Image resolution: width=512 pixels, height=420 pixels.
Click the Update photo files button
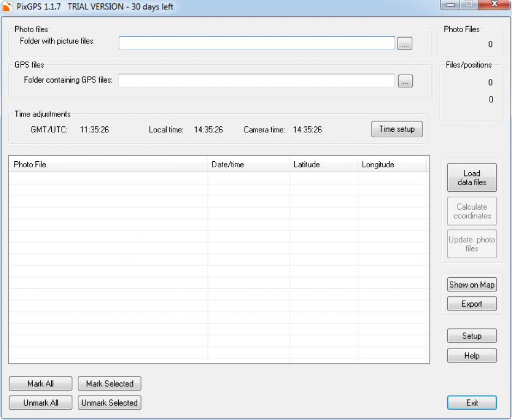click(x=472, y=244)
